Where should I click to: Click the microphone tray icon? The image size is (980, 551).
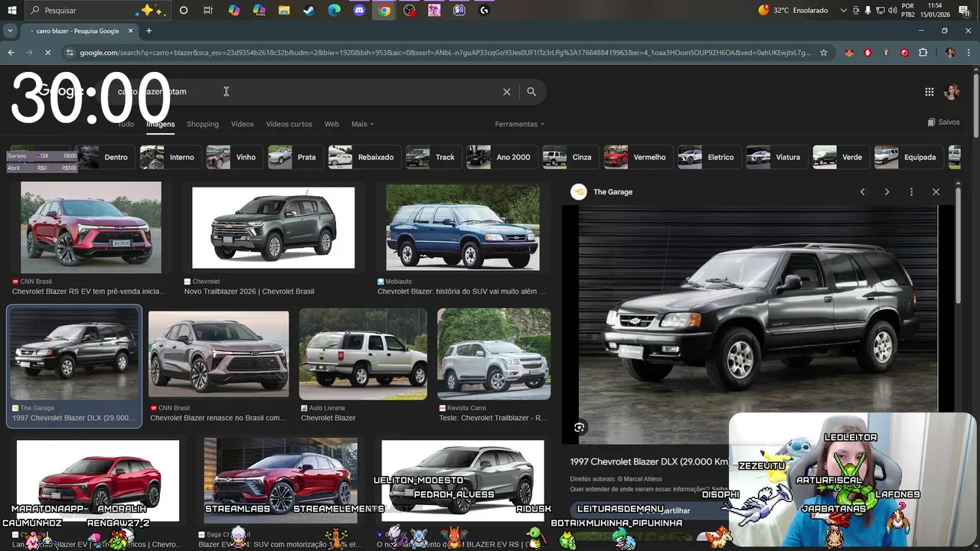pyautogui.click(x=867, y=10)
